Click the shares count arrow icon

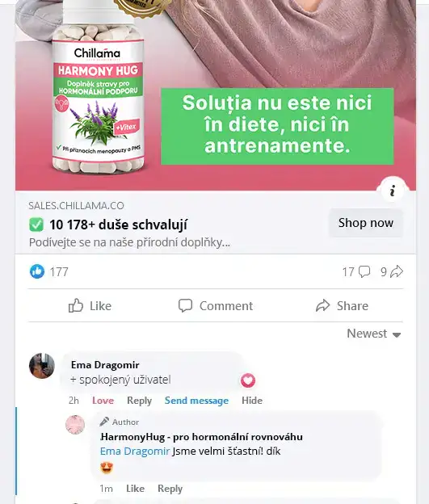(397, 271)
